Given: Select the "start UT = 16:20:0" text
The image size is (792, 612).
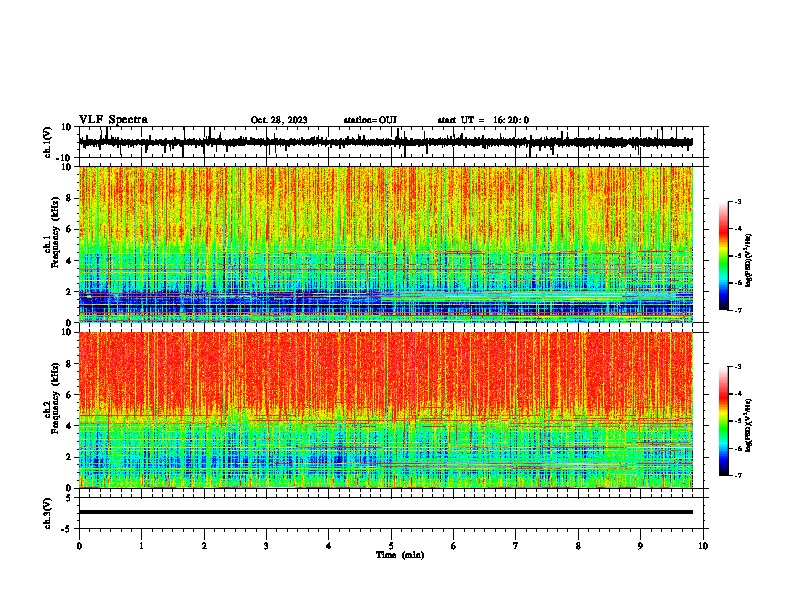Looking at the screenshot, I should 483,120.
